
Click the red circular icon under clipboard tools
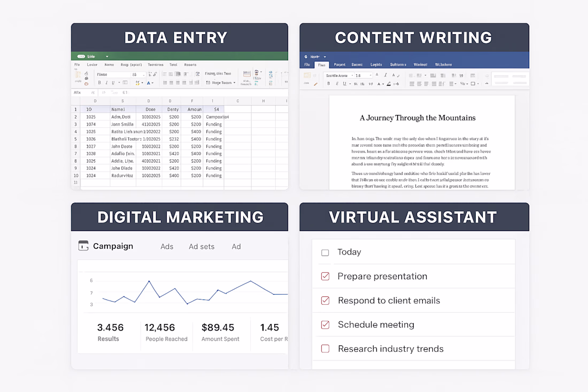(86, 83)
